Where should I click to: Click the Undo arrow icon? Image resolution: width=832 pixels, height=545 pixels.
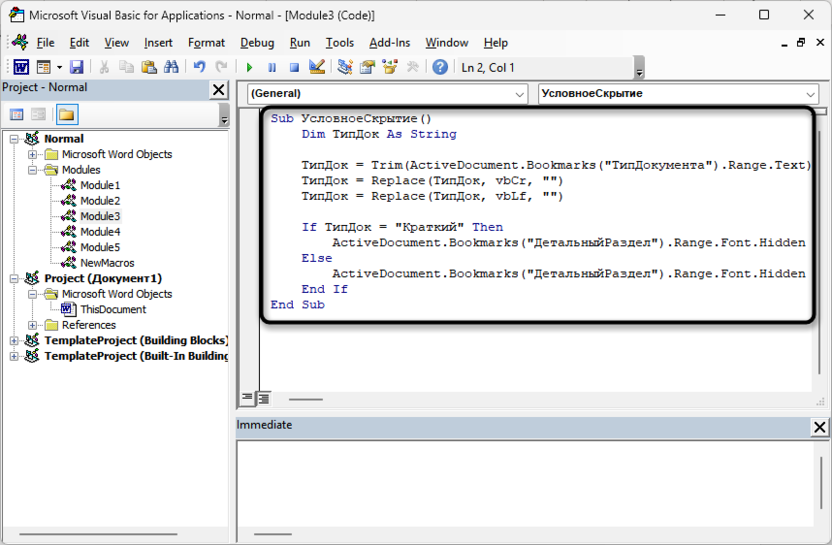click(x=200, y=67)
